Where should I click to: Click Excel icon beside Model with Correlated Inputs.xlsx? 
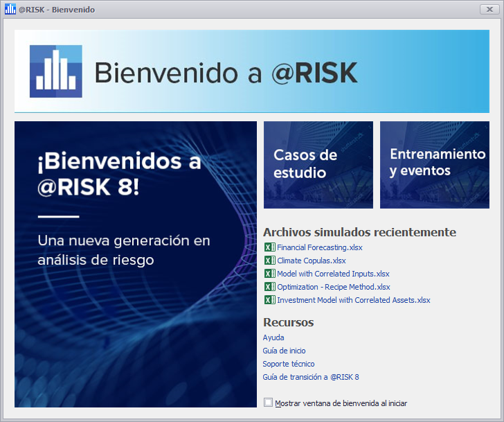click(x=269, y=274)
